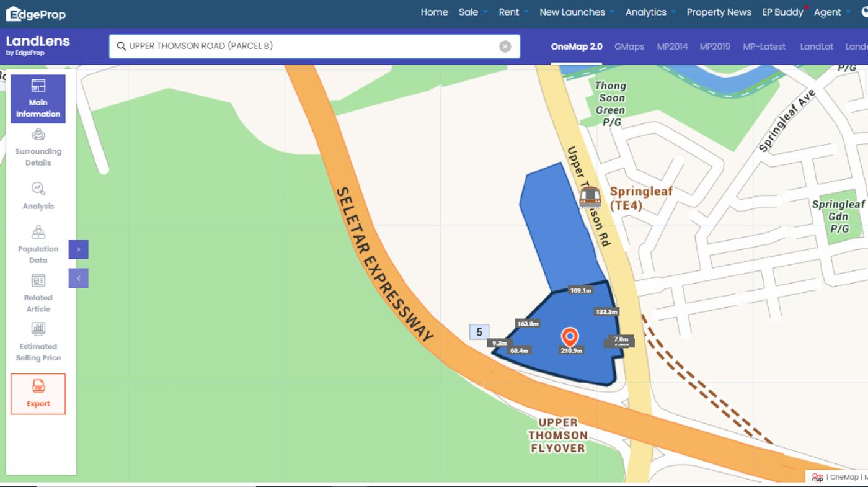Open Surrounding Details section
The image size is (868, 487).
click(38, 147)
